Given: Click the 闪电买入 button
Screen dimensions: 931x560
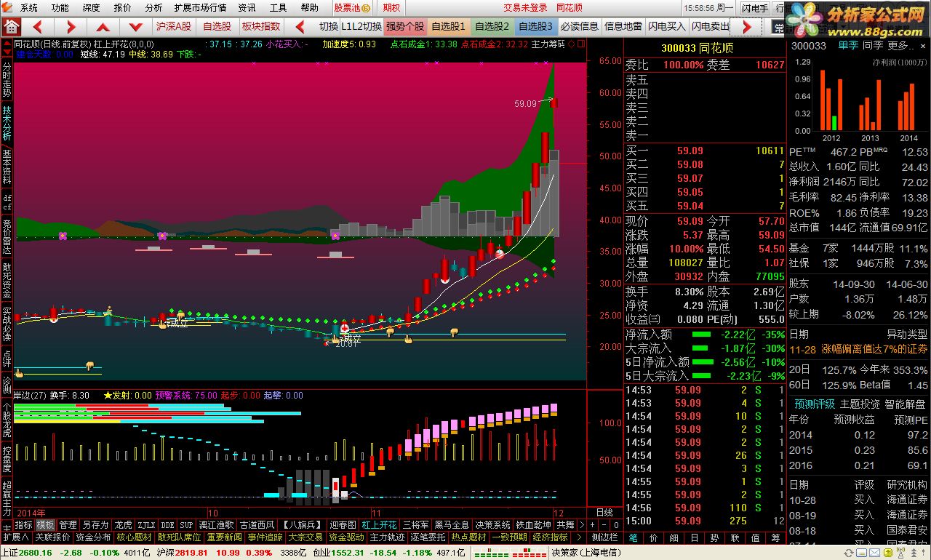Looking at the screenshot, I should coord(666,27).
